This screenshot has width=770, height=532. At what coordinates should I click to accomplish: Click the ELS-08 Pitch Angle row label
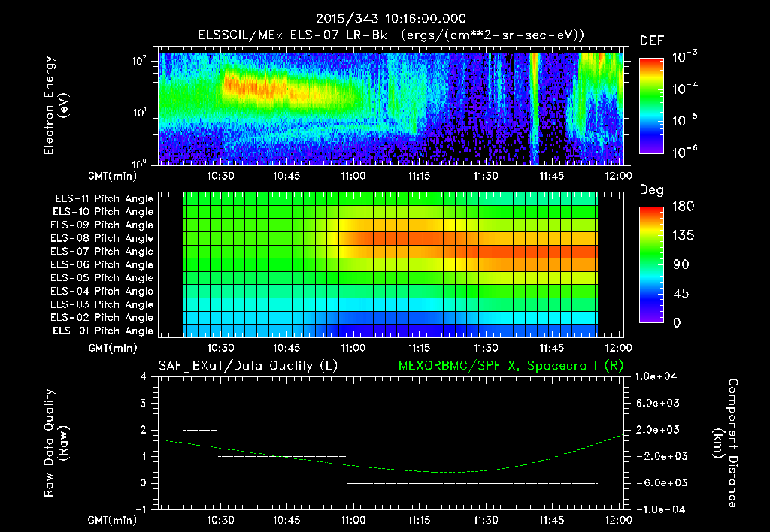pyautogui.click(x=102, y=238)
